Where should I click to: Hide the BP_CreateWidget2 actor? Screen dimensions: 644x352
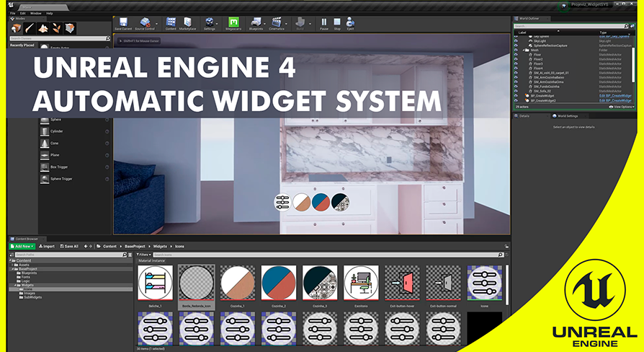pos(516,100)
